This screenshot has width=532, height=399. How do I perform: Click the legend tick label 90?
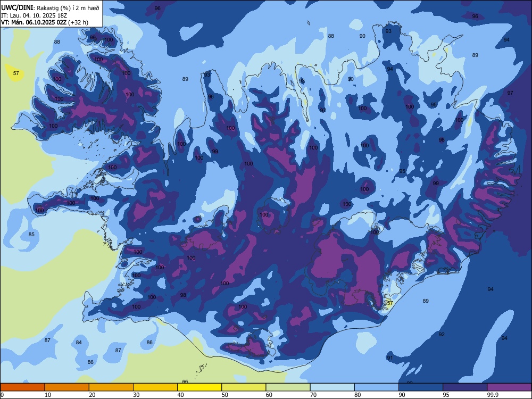pyautogui.click(x=402, y=395)
